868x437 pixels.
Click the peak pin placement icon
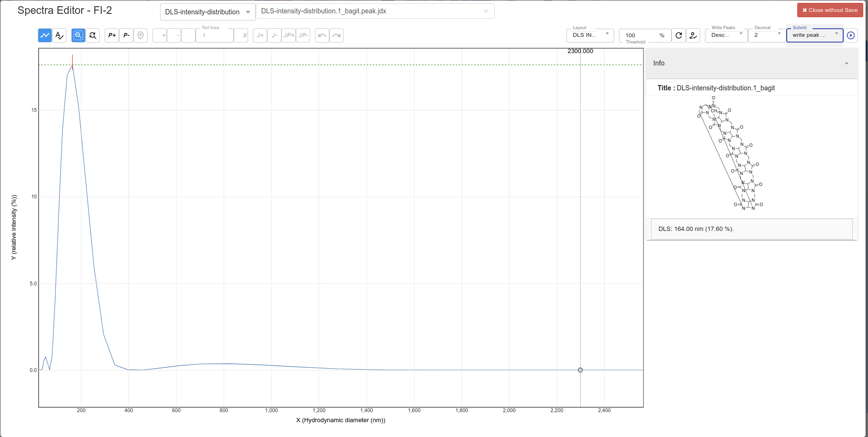pyautogui.click(x=140, y=35)
